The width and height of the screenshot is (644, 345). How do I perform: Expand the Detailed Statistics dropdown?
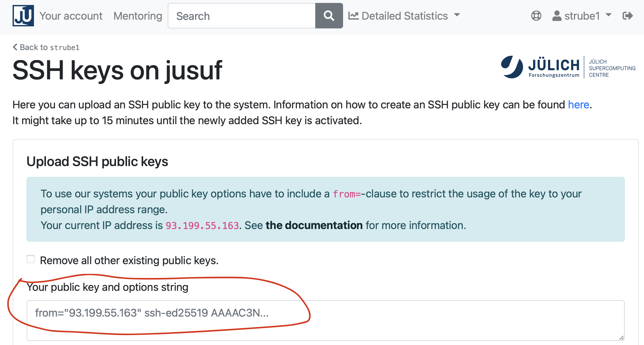(x=457, y=15)
